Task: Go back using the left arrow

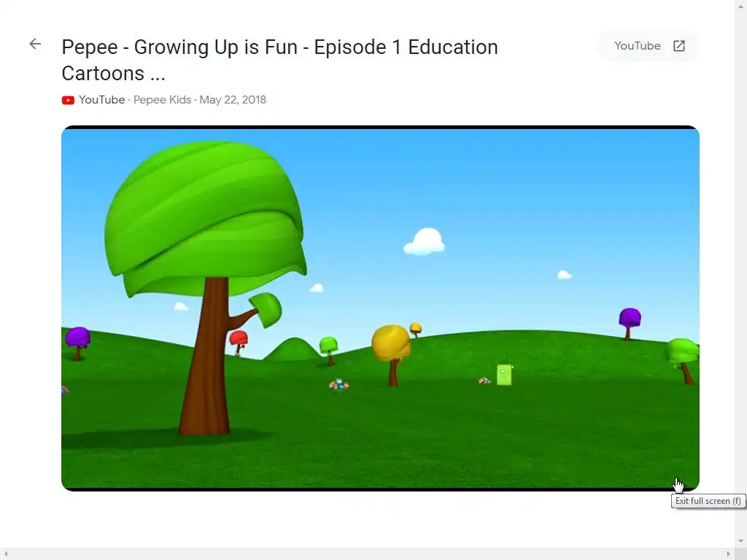Action: [35, 44]
